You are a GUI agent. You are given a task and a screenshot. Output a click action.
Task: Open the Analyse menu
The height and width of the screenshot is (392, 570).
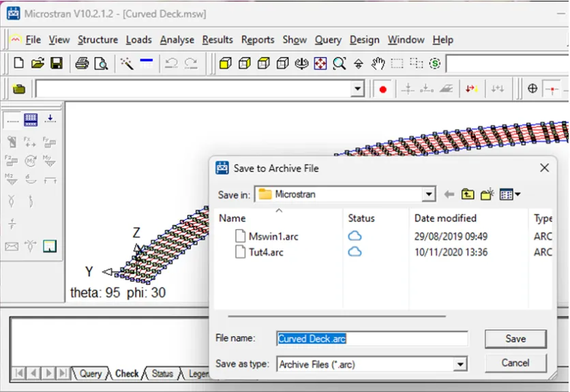177,40
